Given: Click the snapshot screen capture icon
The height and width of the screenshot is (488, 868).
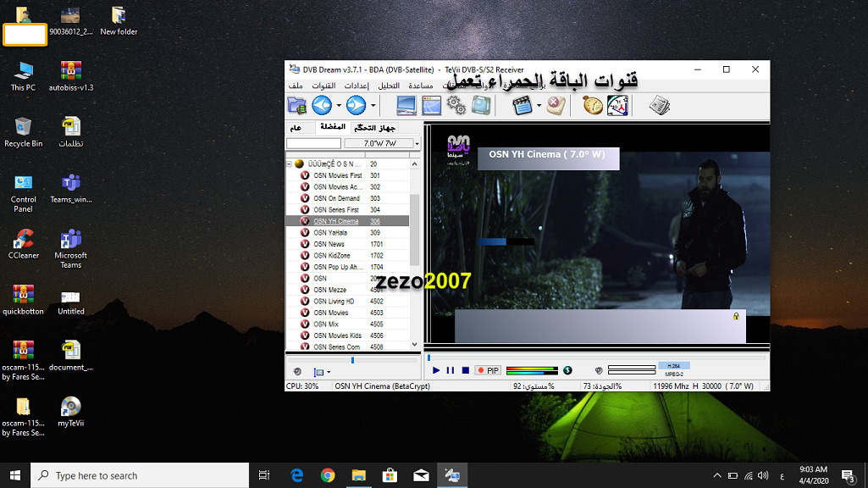Looking at the screenshot, I should 481,105.
